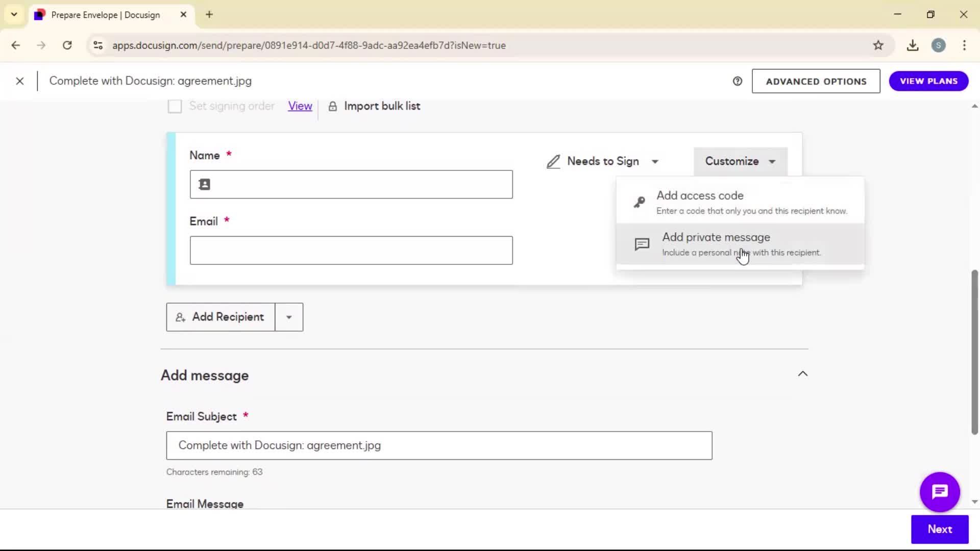Image resolution: width=980 pixels, height=551 pixels.
Task: Click the 'Complete with Docusign: agreement.jpg' header title
Action: pos(150,81)
